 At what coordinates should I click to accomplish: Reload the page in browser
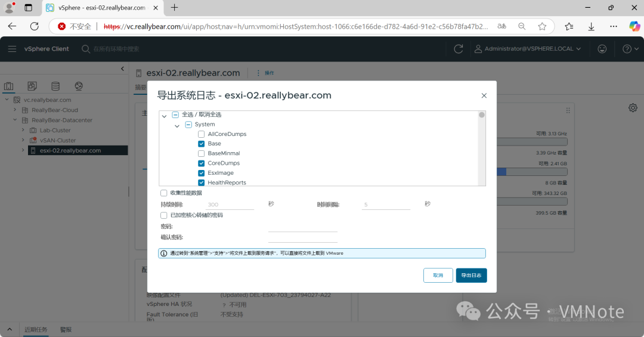click(x=35, y=26)
